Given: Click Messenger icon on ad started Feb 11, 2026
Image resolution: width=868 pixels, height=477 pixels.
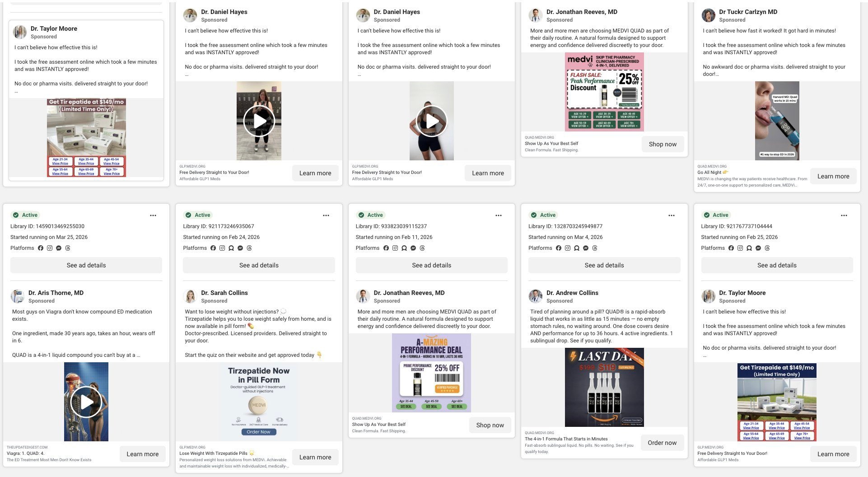Looking at the screenshot, I should [413, 248].
